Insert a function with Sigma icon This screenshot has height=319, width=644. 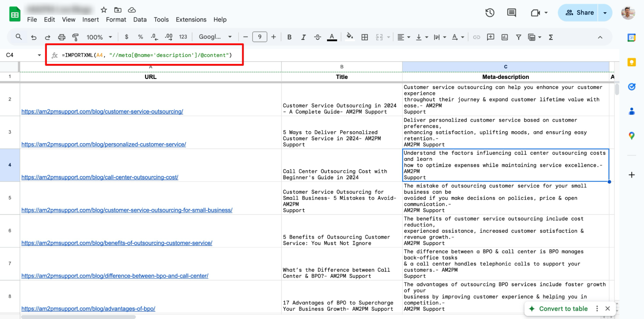pos(551,37)
